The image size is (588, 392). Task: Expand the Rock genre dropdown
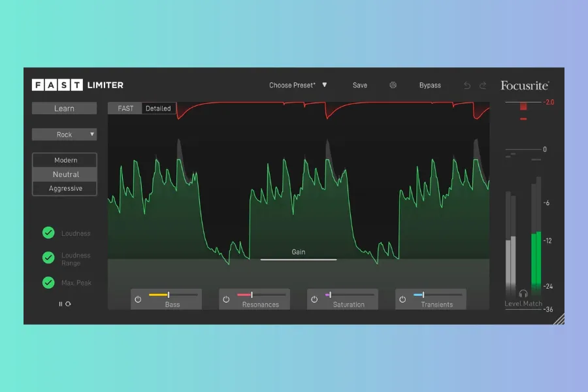pyautogui.click(x=65, y=135)
